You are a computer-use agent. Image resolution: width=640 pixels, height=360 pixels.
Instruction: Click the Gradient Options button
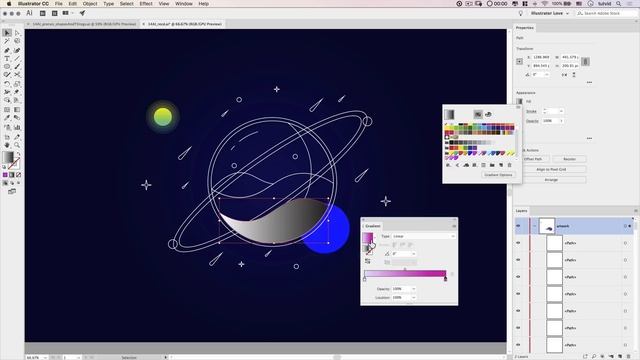[498, 175]
